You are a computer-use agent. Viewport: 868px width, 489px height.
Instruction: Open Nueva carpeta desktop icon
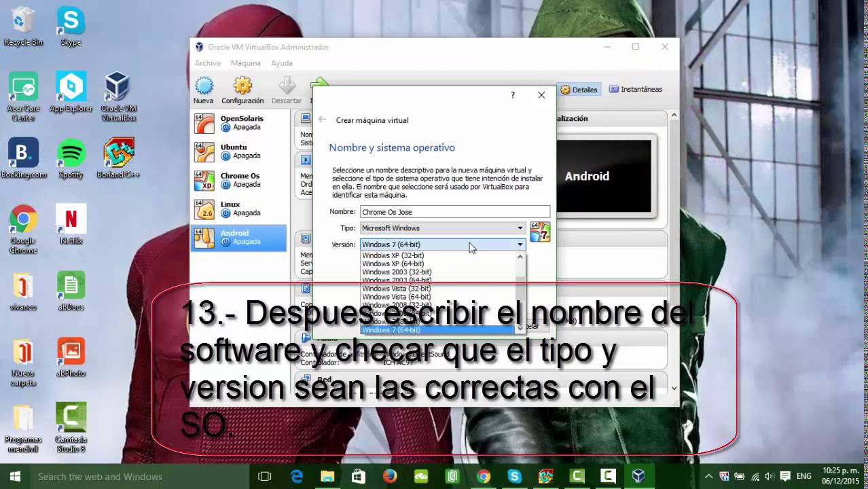pyautogui.click(x=23, y=362)
